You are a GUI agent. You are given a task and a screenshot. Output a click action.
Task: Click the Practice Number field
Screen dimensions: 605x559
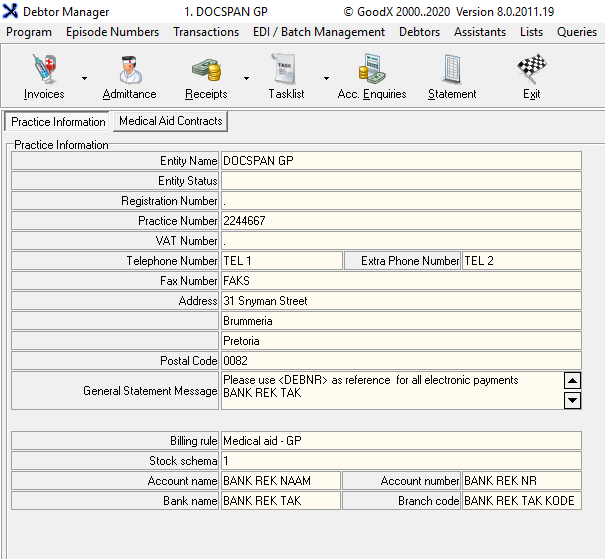(400, 221)
